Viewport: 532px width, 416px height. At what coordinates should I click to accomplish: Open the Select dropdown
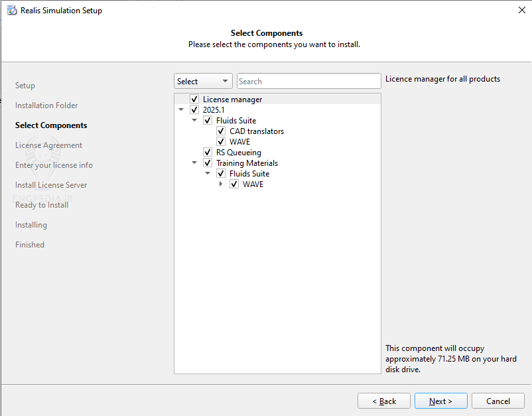point(203,82)
